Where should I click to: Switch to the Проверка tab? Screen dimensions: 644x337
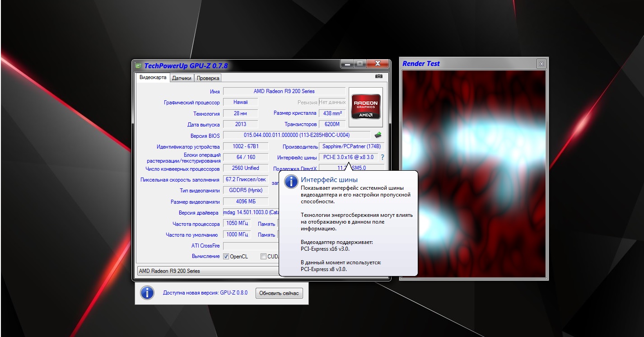[208, 78]
